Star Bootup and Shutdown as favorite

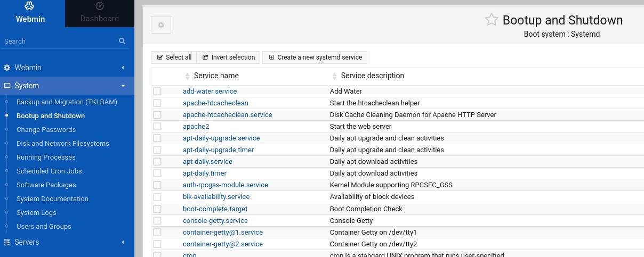pos(491,20)
